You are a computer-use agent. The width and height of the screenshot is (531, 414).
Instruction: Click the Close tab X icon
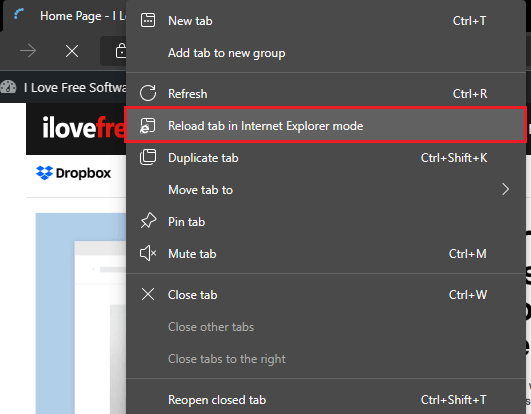148,294
